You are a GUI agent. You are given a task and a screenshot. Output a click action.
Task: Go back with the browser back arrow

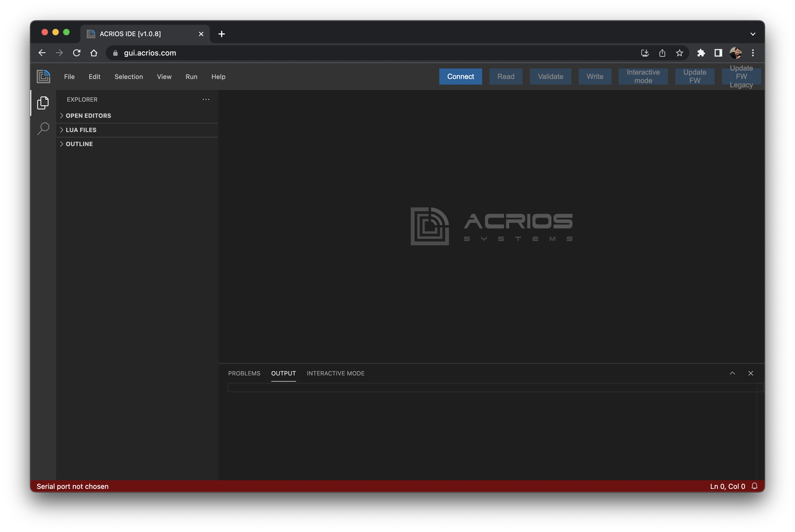point(42,53)
